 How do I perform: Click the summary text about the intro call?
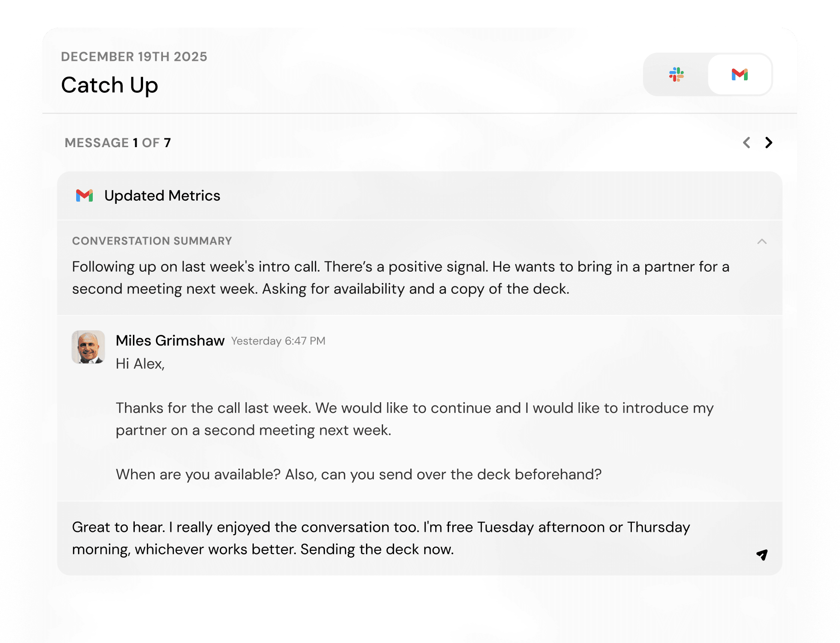tap(400, 278)
